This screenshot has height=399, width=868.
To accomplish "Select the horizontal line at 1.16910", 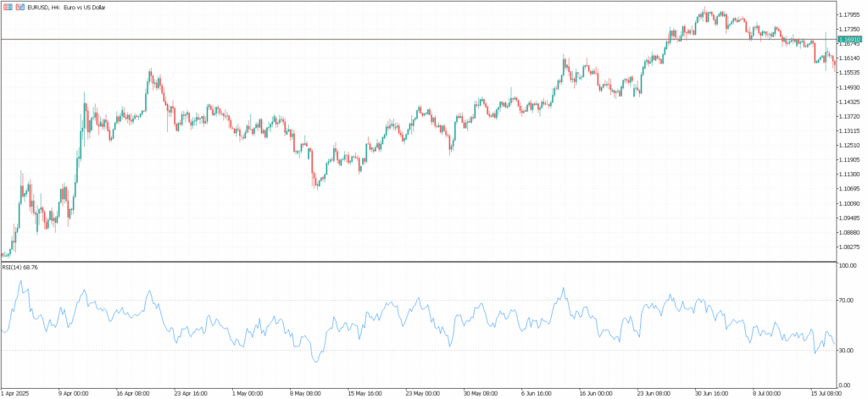I will click(x=419, y=39).
